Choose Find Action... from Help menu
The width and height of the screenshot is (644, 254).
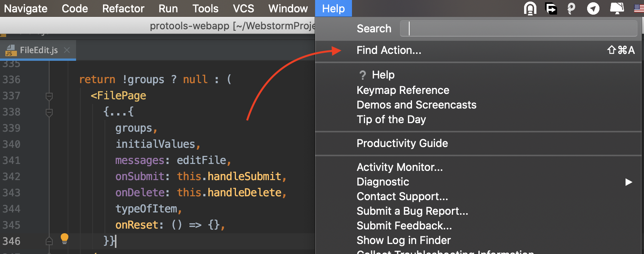(x=478, y=50)
